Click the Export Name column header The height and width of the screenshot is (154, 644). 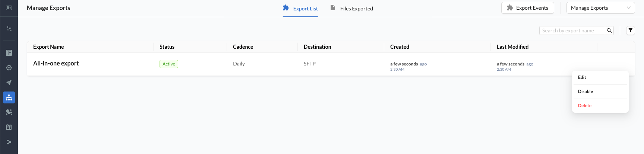coord(48,47)
